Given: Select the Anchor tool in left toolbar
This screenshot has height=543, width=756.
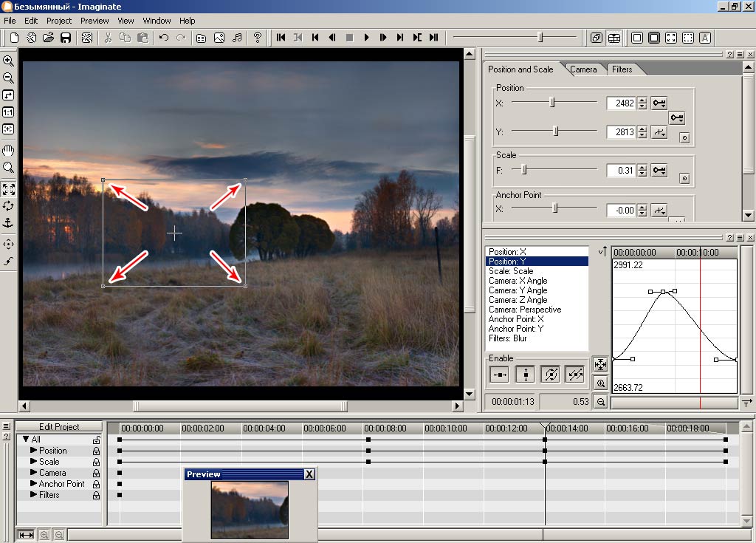Looking at the screenshot, I should click(8, 222).
